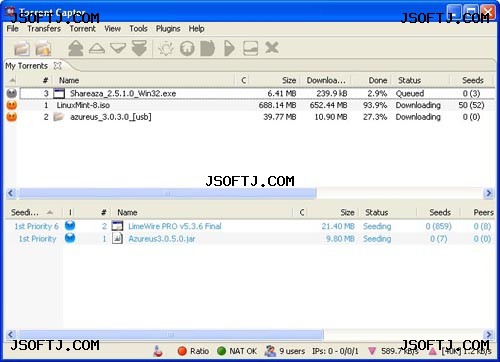Select the LinuxMint-8.iso torrent row
The width and height of the screenshot is (500, 362).
250,105
